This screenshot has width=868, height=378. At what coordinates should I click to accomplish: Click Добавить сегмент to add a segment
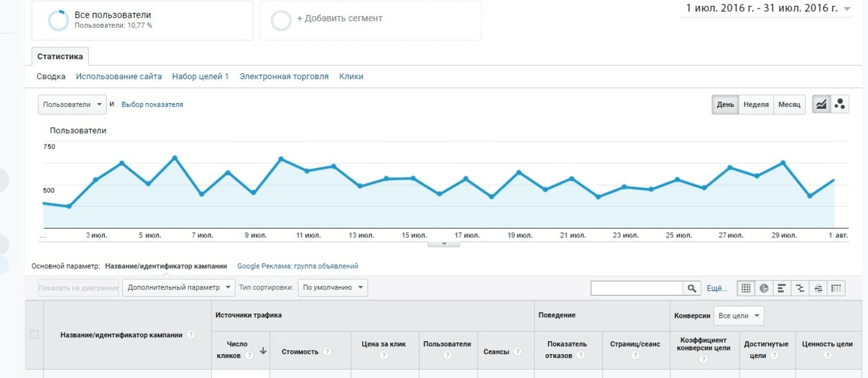(339, 19)
